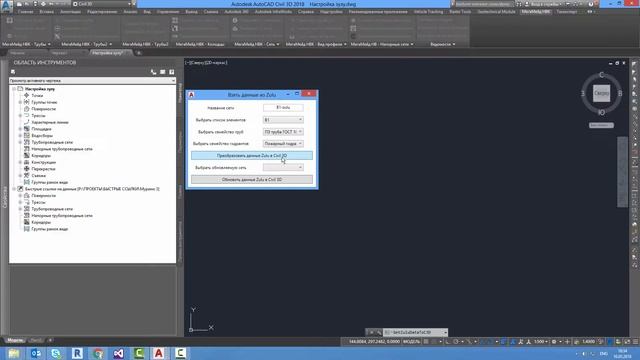
Task: Open Revit from the taskbar
Action: (77, 353)
